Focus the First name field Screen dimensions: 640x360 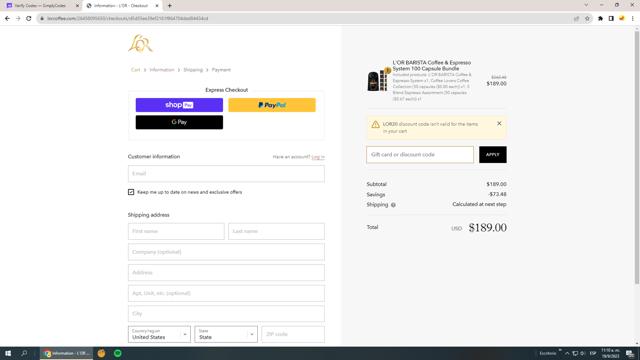pyautogui.click(x=176, y=231)
